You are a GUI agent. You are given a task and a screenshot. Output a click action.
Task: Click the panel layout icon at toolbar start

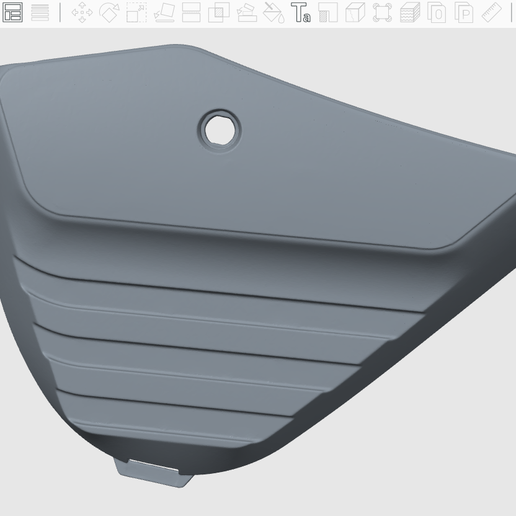(x=13, y=12)
